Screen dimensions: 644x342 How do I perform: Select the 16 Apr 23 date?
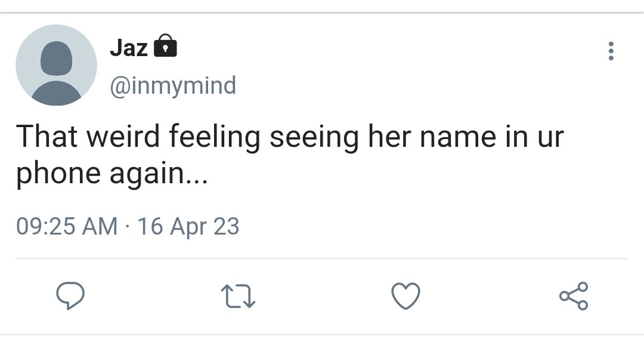pyautogui.click(x=188, y=226)
